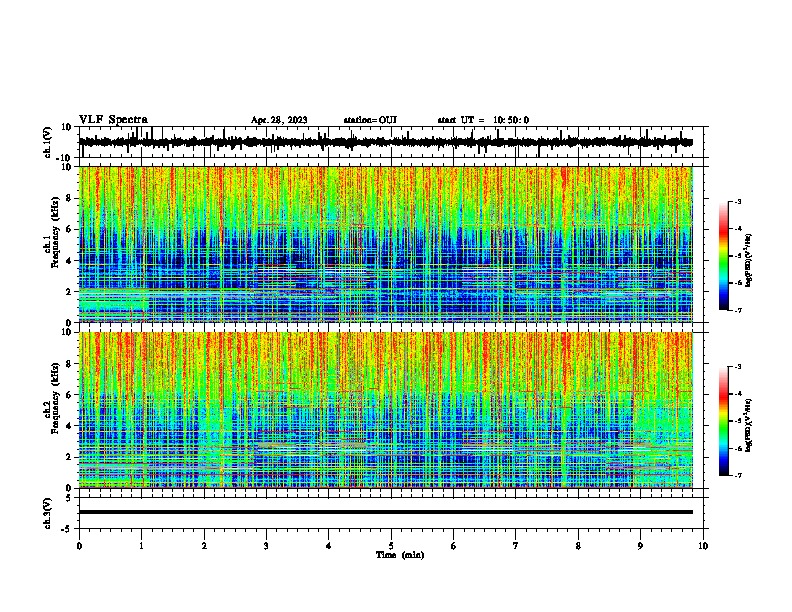
Task: Click the "-10" tick on ch.1(V) axis
Action: click(65, 158)
